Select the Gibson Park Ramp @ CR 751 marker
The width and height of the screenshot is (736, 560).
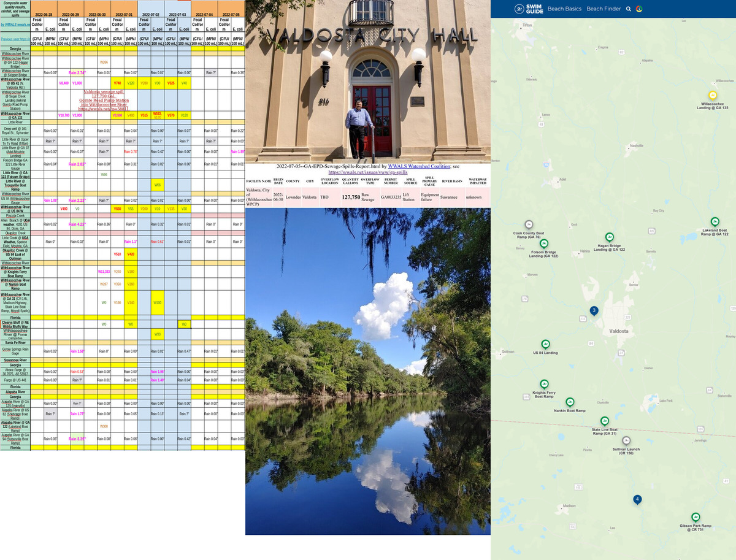696,517
